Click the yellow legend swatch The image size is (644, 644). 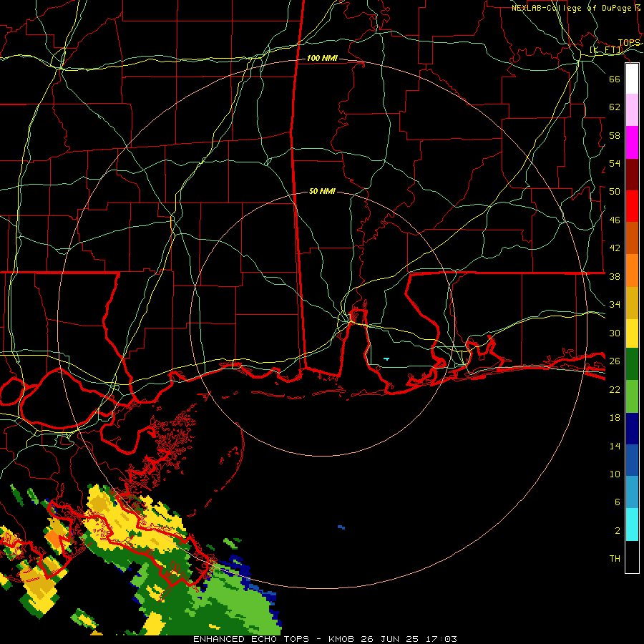pos(632,333)
